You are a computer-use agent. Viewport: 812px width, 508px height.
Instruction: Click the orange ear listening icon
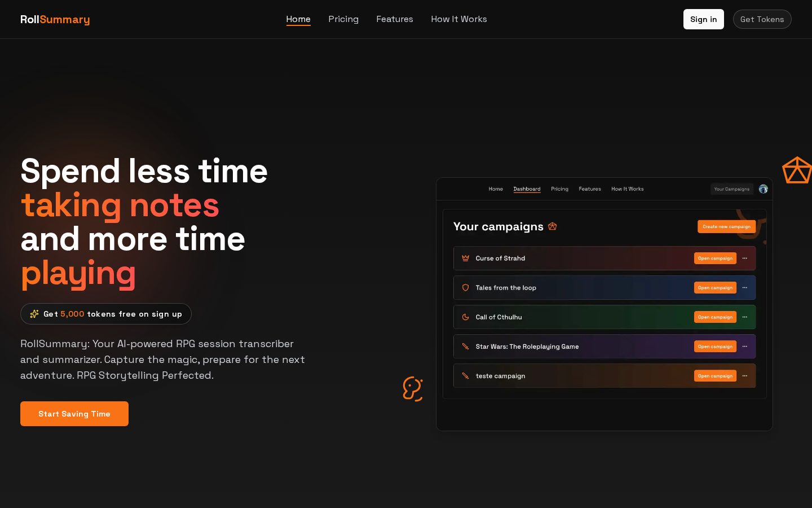pyautogui.click(x=413, y=389)
